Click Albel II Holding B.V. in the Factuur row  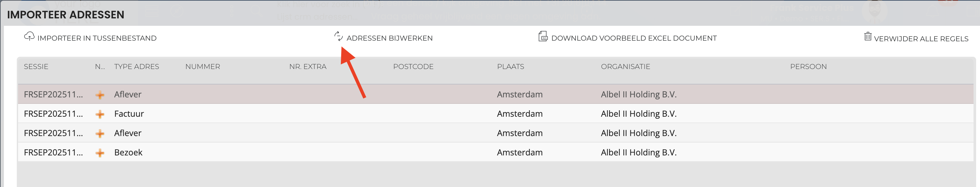click(638, 113)
